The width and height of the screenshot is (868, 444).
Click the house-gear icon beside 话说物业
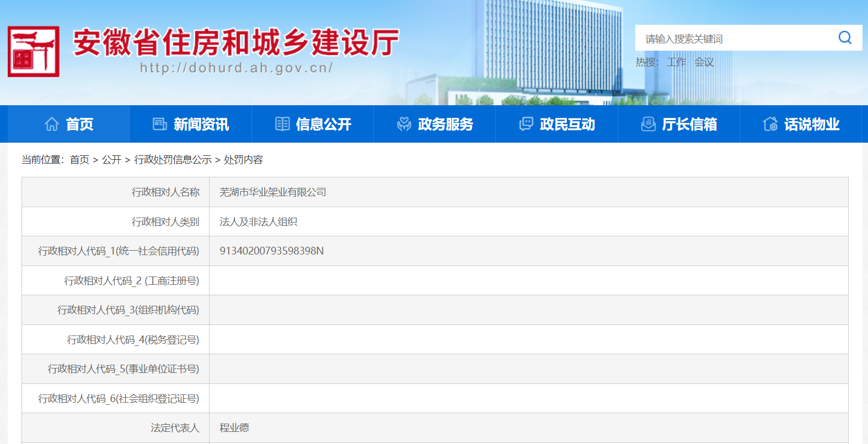pyautogui.click(x=770, y=124)
